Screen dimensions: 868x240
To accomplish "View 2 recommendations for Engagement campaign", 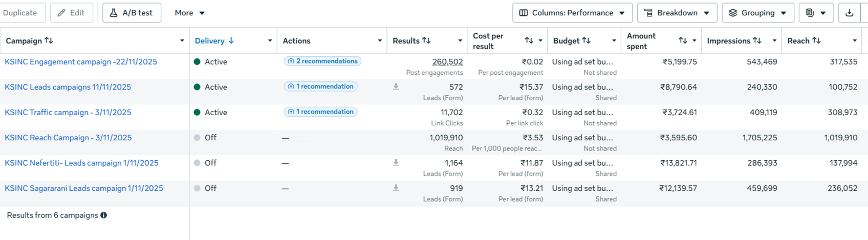I will (322, 61).
